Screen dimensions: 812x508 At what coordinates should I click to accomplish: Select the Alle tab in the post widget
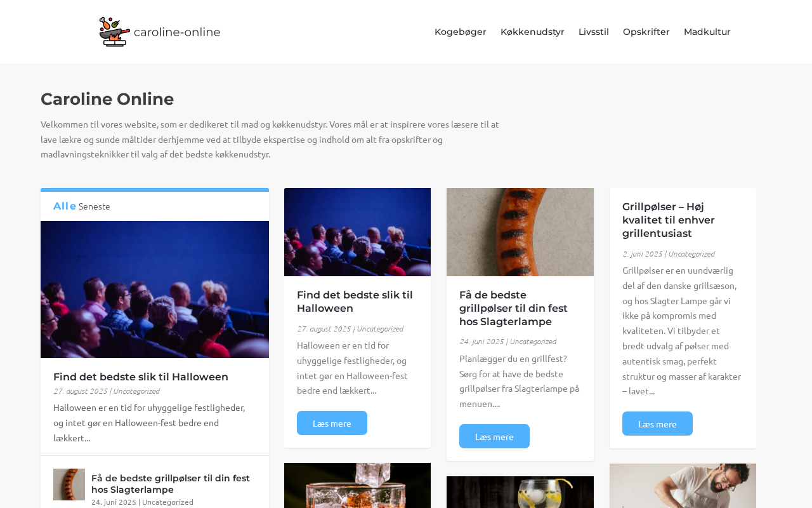65,206
